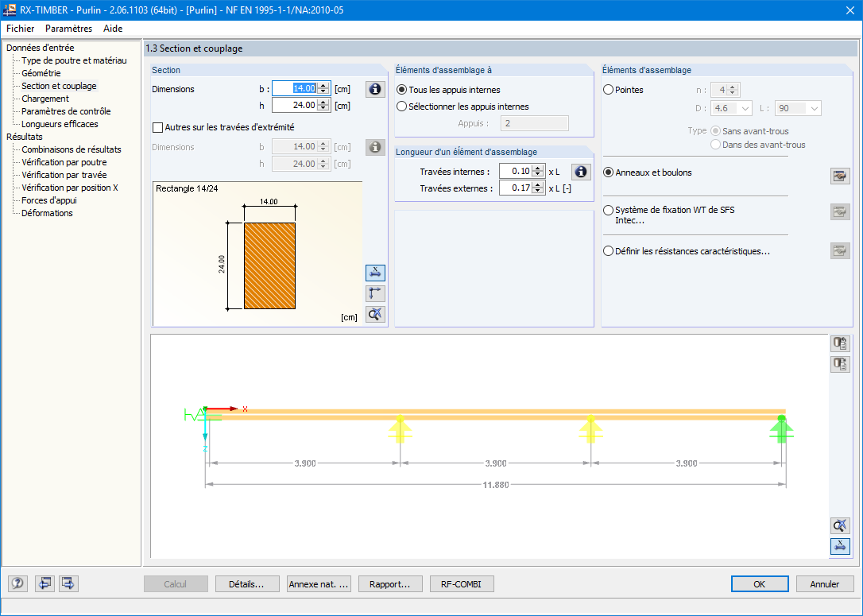Click the info icon beside dimension b
Viewport: 863px width, 616px height.
(375, 89)
